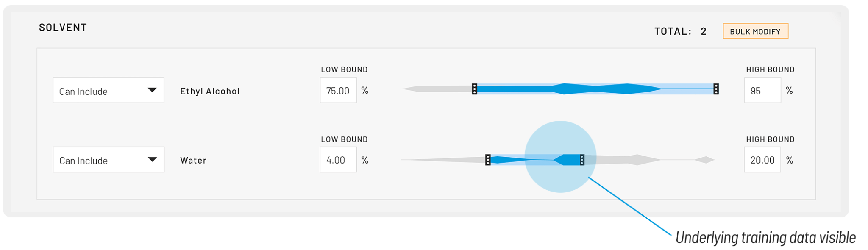Image resolution: width=868 pixels, height=250 pixels.
Task: Select the Water low bound input
Action: point(338,160)
